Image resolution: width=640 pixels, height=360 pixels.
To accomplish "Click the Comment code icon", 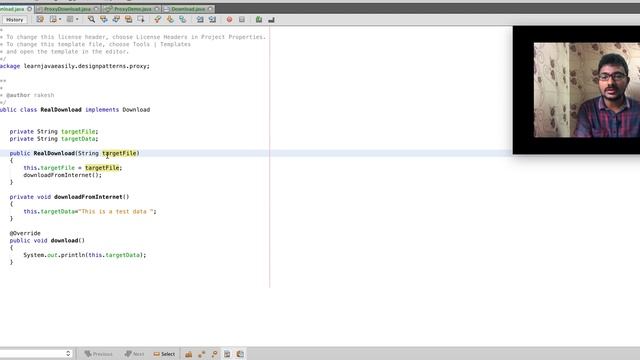I will (259, 20).
